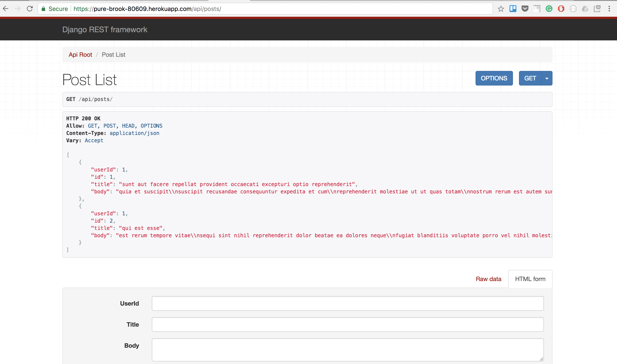Select the HTML form tab
Viewport: 617px width, 364px height.
[530, 279]
